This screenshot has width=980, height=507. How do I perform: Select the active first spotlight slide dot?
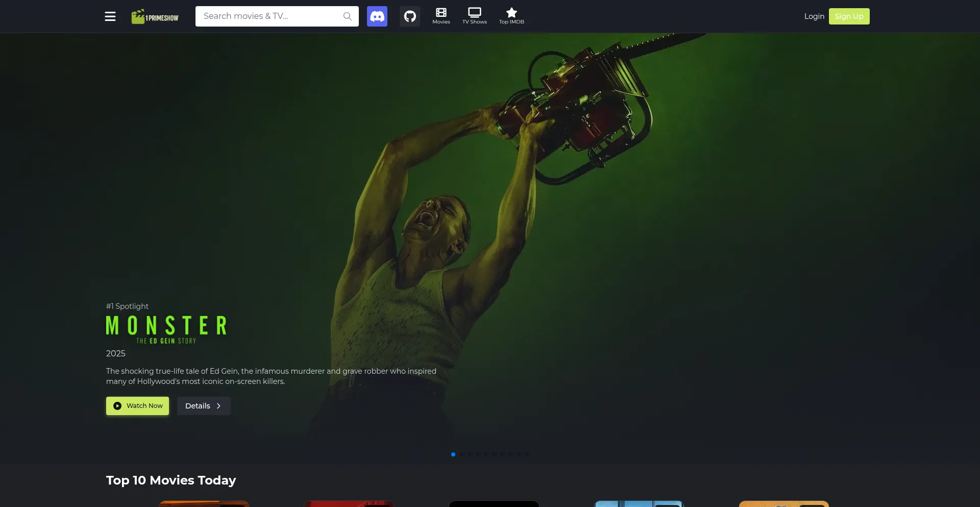(x=453, y=454)
